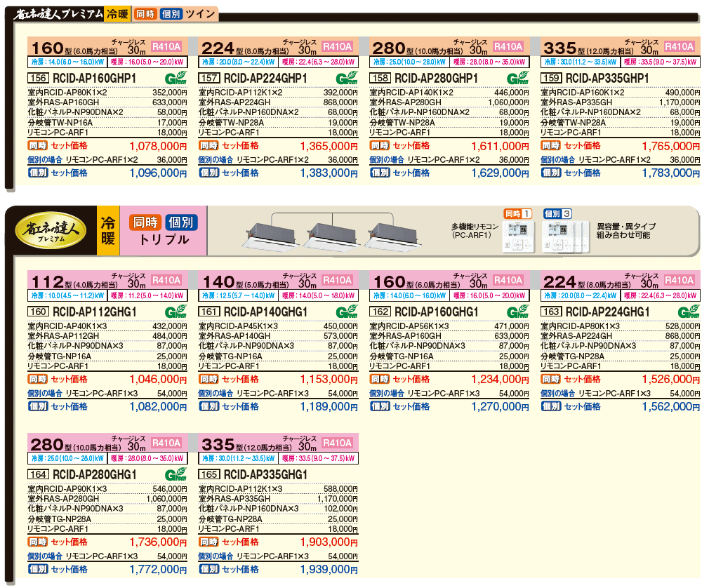Click the 個別 set price 1,783,000円
The image size is (709, 588).
[x=670, y=173]
